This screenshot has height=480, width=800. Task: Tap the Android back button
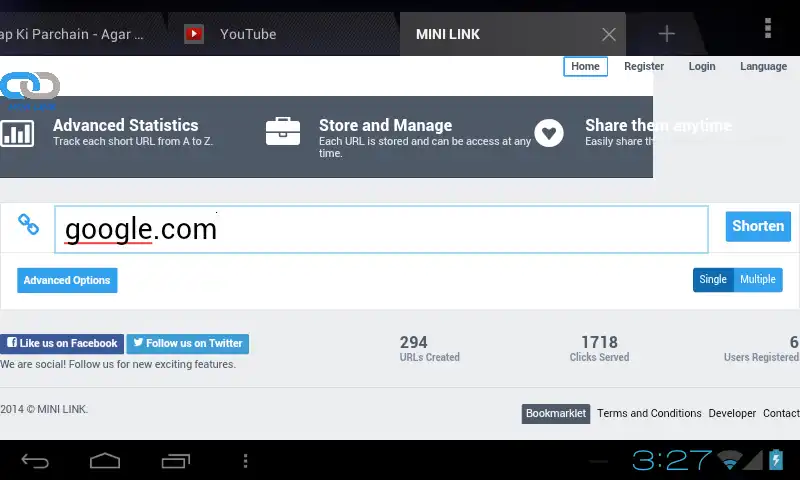pos(35,461)
